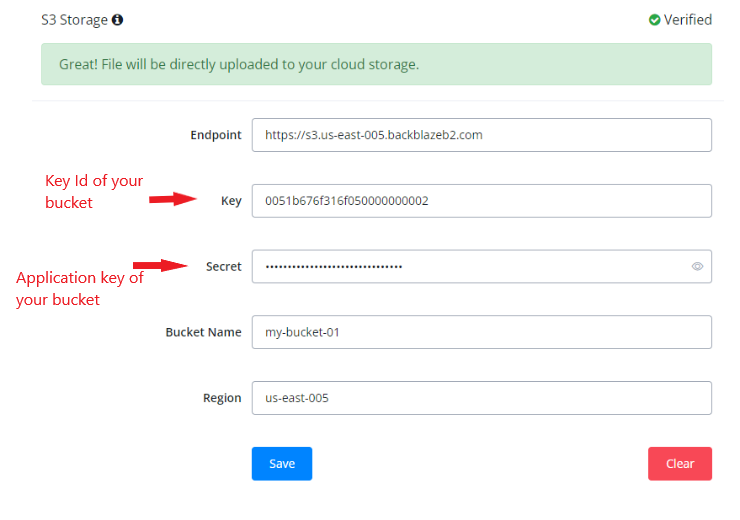Click into the Key input field
This screenshot has width=740, height=520.
pyautogui.click(x=481, y=201)
